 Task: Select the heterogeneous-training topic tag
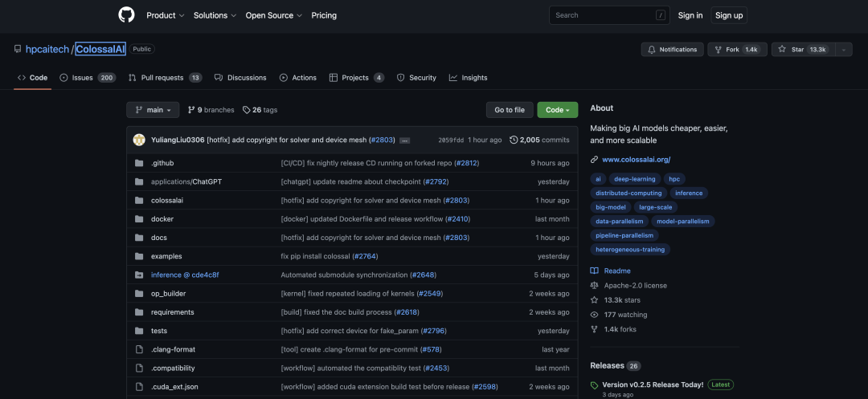pos(630,249)
